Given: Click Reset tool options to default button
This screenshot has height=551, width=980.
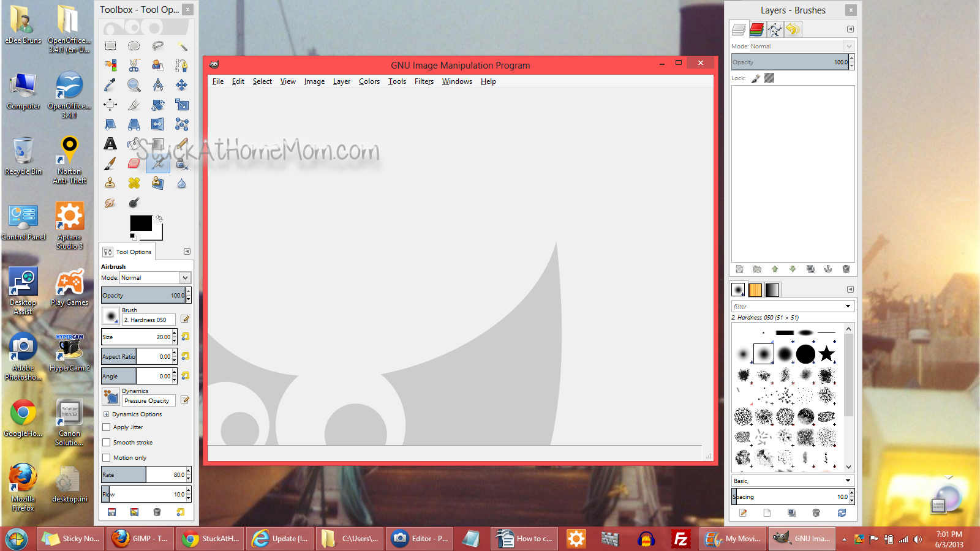Looking at the screenshot, I should (180, 512).
